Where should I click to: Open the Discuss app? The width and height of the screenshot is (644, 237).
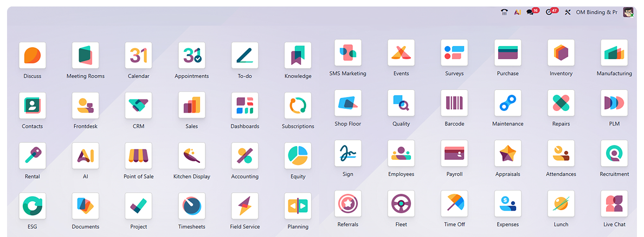tap(32, 56)
